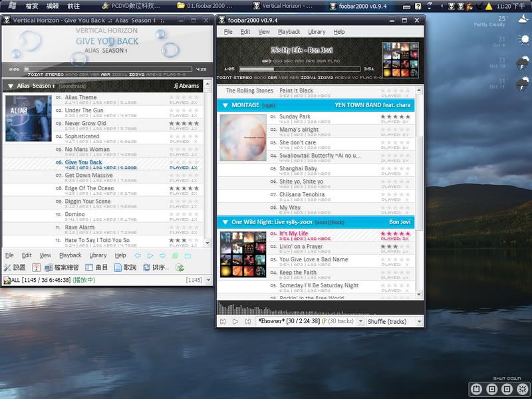The height and width of the screenshot is (399, 532).
Task: Click the seek bar for It's My Life
Action: point(300,69)
